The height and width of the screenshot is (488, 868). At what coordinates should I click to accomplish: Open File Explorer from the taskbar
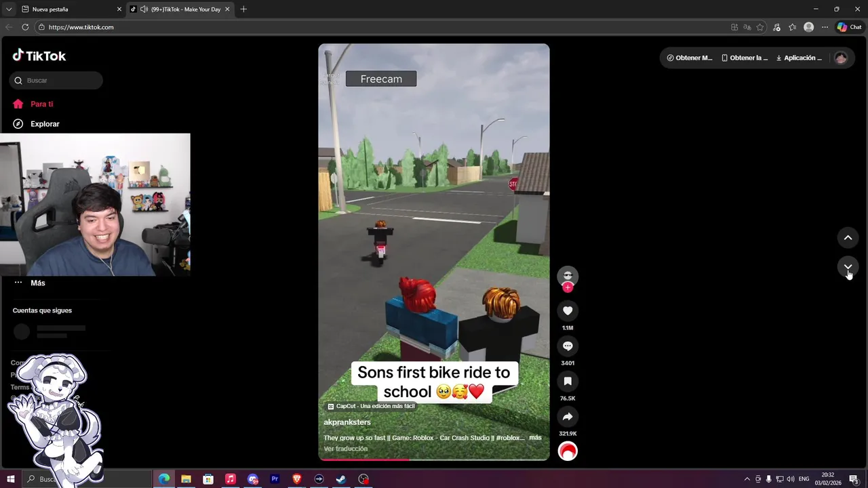pyautogui.click(x=186, y=479)
